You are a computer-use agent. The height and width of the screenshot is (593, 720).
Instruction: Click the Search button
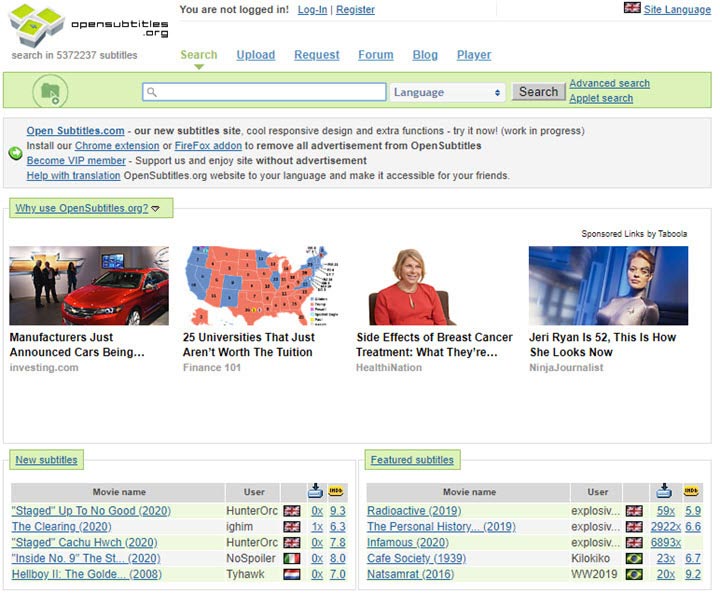(x=539, y=92)
